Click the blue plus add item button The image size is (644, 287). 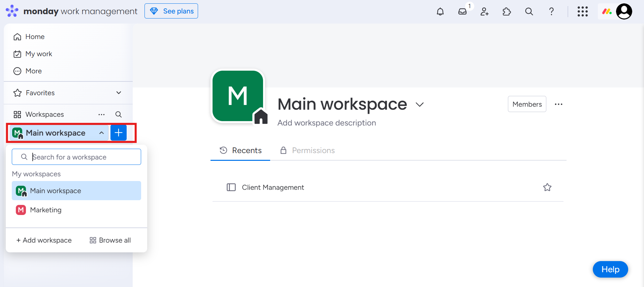(x=119, y=133)
